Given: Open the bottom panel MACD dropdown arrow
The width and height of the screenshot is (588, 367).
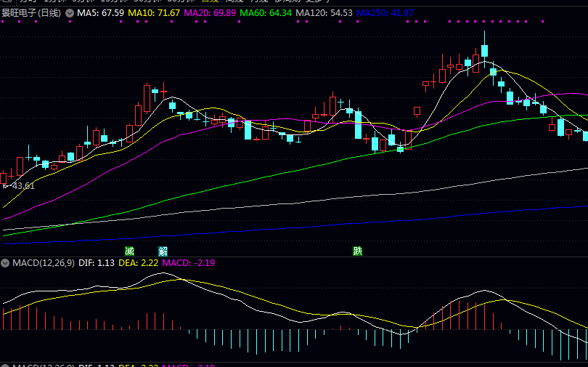Looking at the screenshot, I should (5, 366).
